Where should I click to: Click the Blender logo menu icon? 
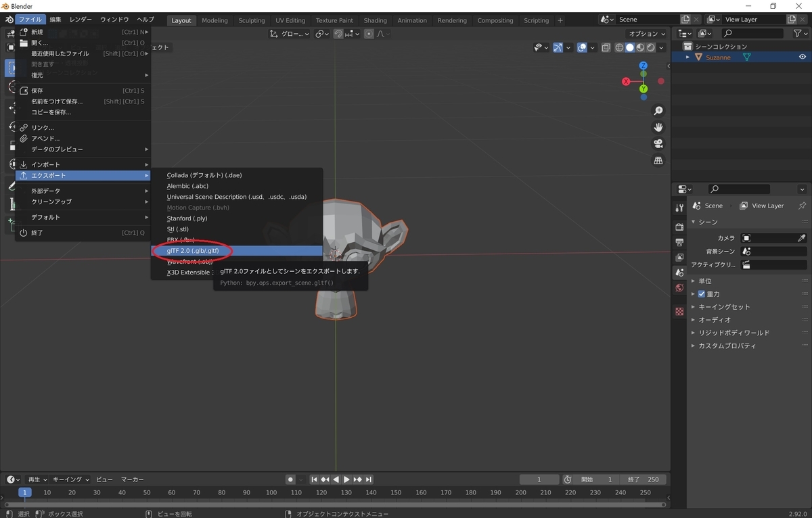coord(8,20)
